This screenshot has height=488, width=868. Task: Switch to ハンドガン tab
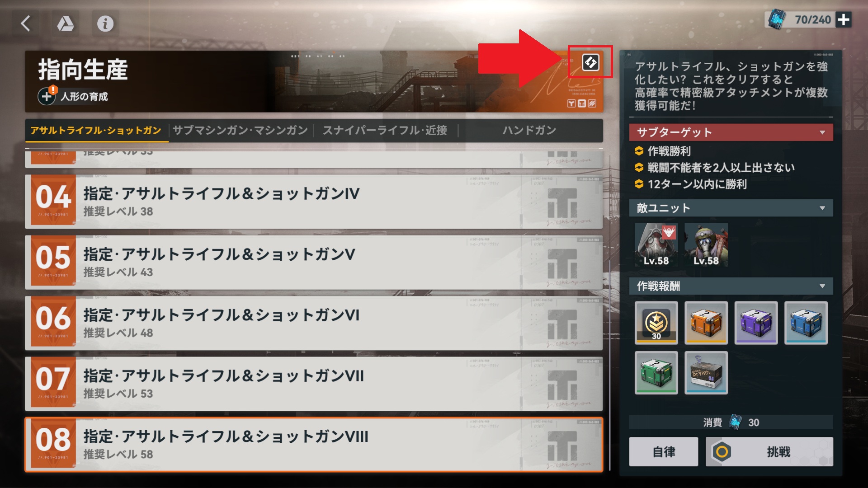pos(529,131)
